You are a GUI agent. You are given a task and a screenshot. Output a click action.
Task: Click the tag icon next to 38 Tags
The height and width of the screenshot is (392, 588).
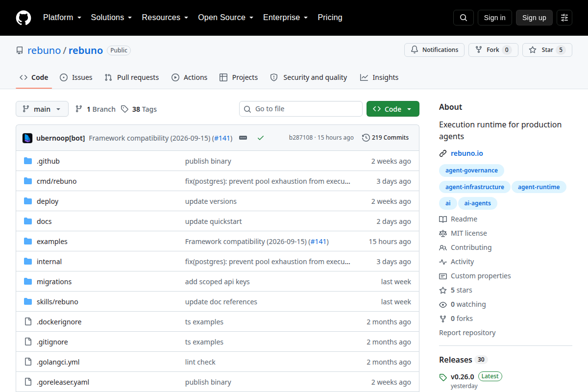[124, 109]
